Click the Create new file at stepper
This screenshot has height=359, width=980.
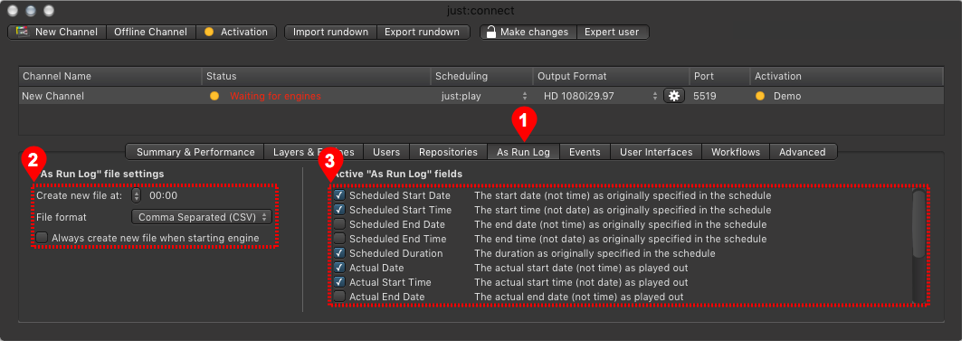tap(137, 195)
